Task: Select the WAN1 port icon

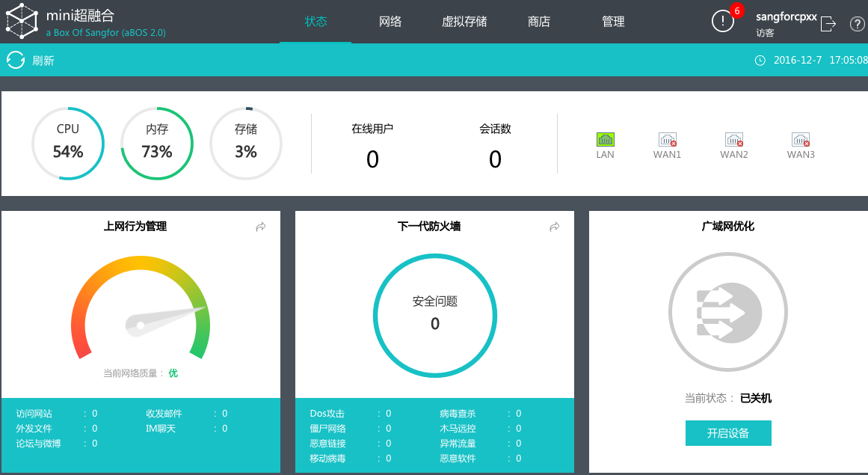Action: click(x=667, y=140)
